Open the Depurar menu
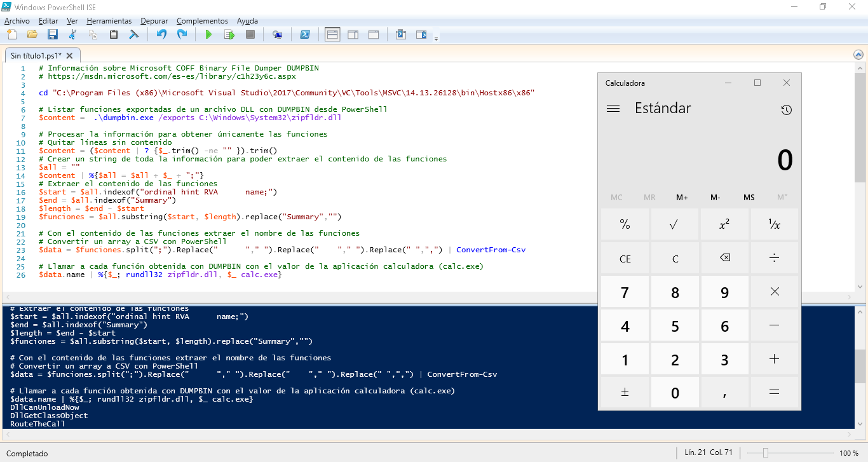The image size is (868, 462). 154,20
